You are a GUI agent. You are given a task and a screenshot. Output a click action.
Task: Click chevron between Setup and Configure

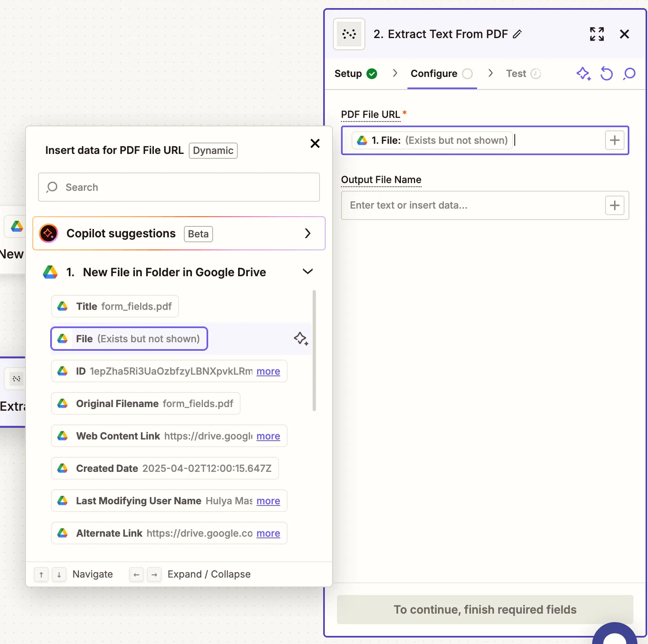click(395, 73)
